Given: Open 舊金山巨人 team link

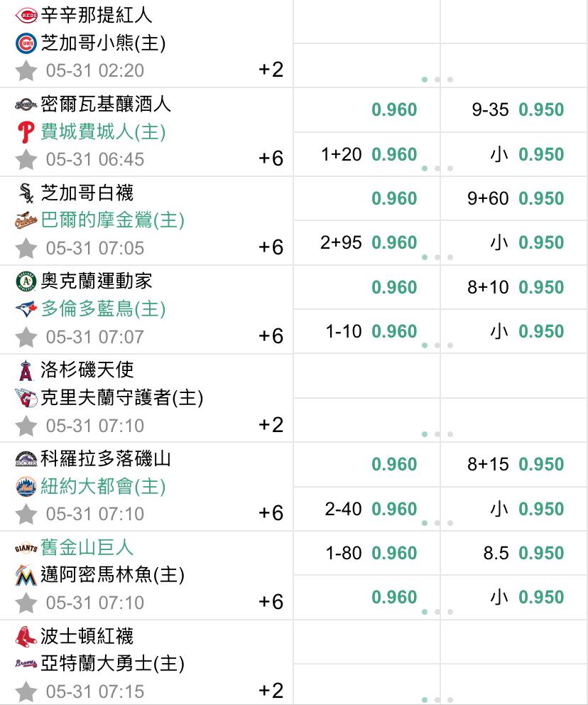Looking at the screenshot, I should coord(87,548).
